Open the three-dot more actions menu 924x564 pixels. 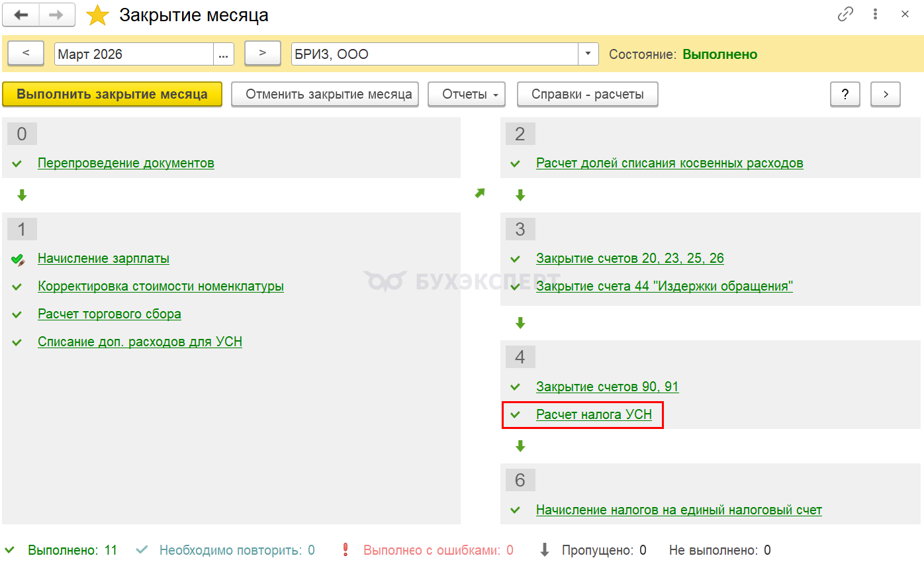click(x=875, y=15)
